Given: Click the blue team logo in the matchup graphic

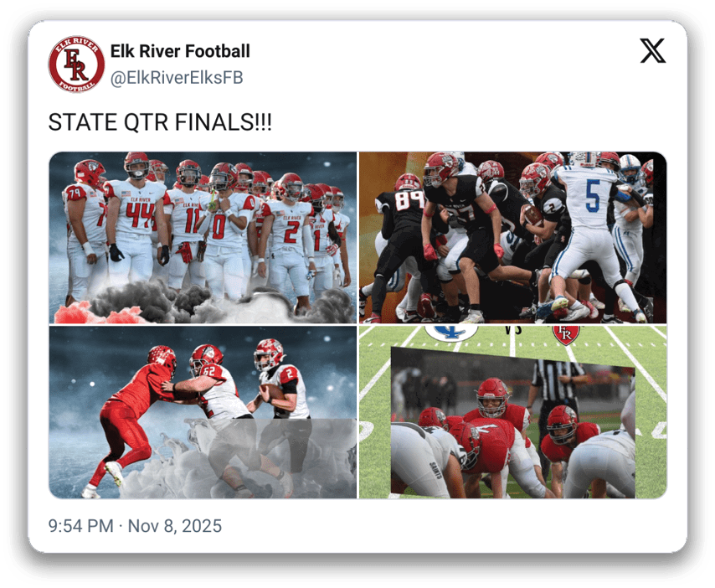Looking at the screenshot, I should [451, 332].
